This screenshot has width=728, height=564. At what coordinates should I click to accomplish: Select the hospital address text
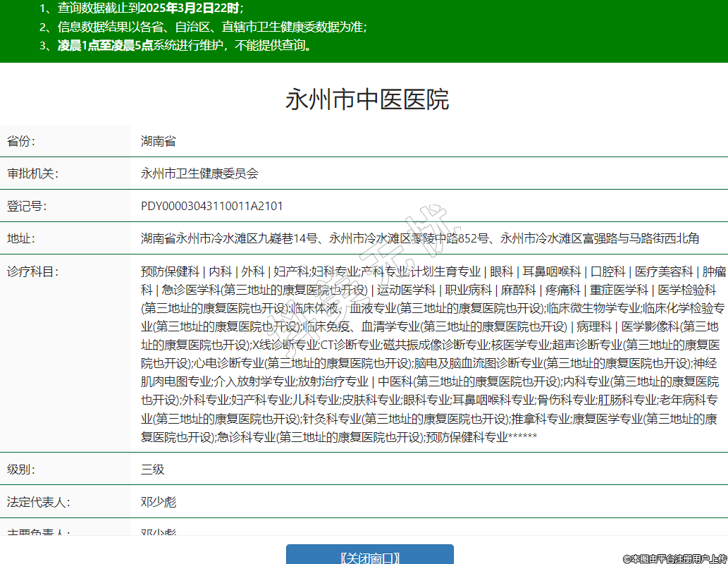419,238
